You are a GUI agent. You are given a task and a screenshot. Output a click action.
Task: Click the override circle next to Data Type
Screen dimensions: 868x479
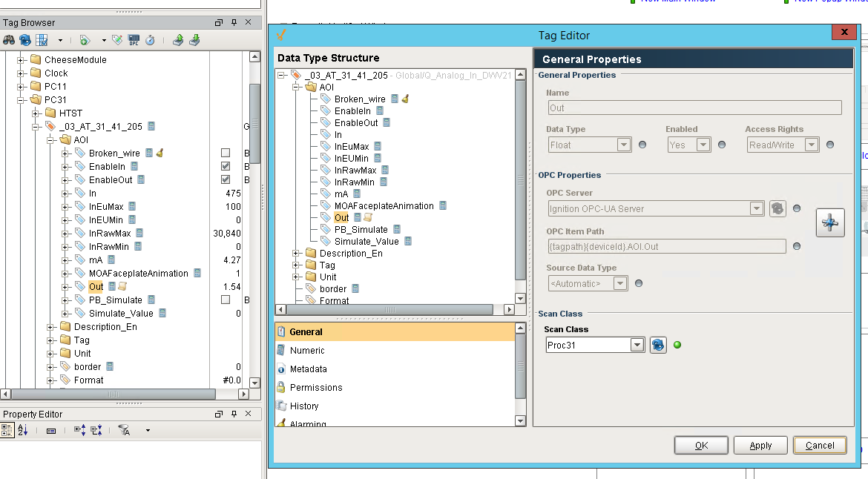point(642,145)
